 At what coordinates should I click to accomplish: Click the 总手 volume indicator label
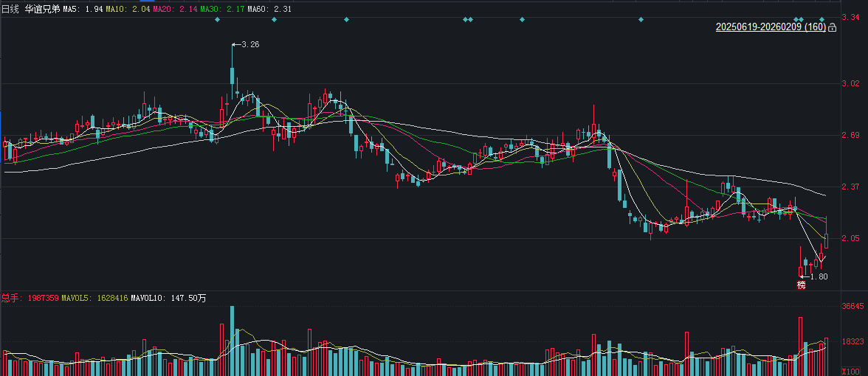[x=11, y=298]
